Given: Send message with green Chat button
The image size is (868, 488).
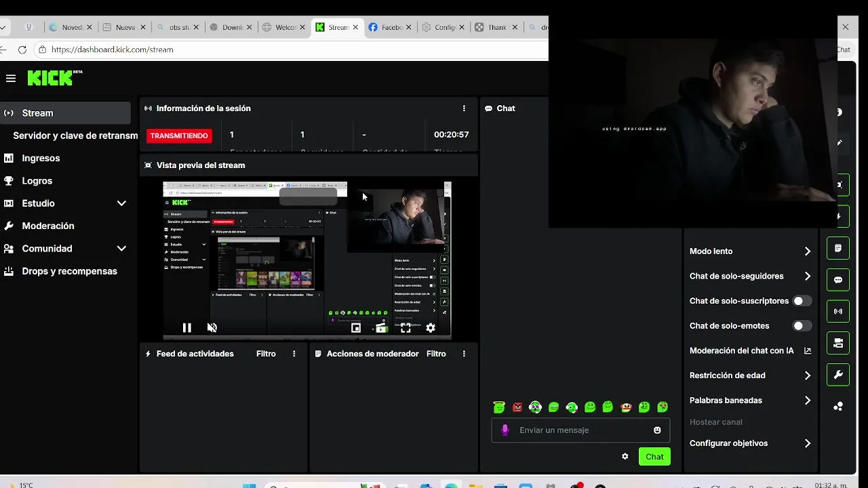Looking at the screenshot, I should coord(654,457).
